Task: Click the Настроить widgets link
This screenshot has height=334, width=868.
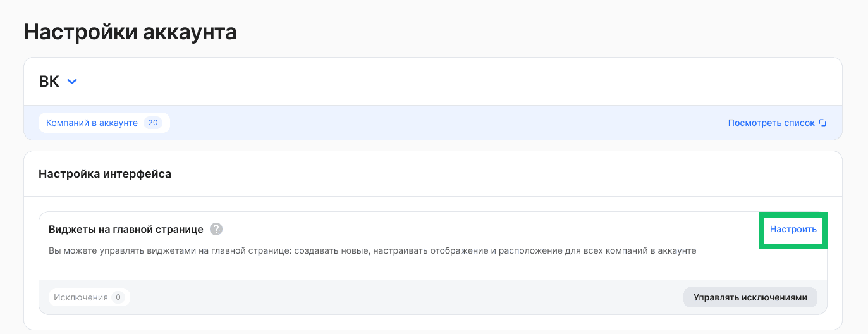Action: click(x=793, y=230)
